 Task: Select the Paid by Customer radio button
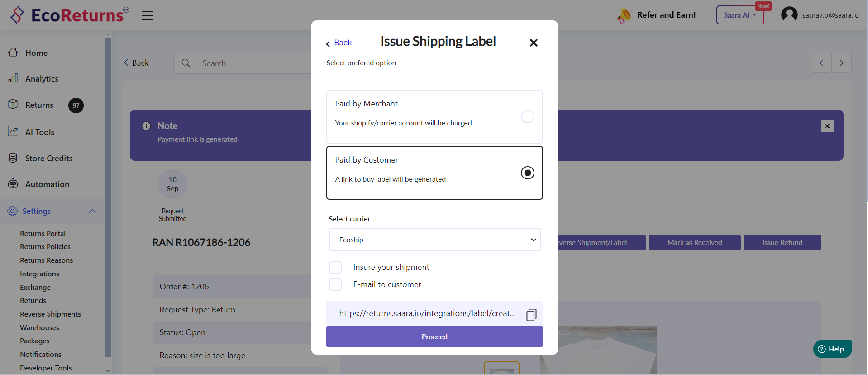[x=527, y=173]
